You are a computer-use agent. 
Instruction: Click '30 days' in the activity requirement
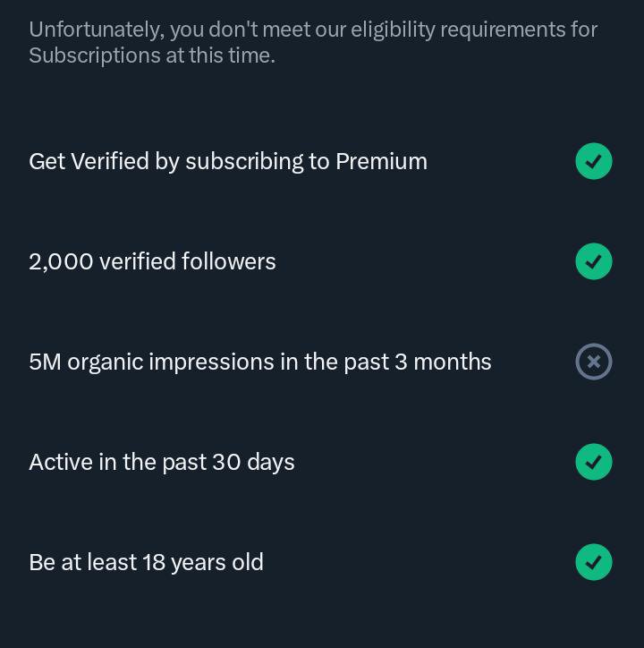(x=253, y=463)
